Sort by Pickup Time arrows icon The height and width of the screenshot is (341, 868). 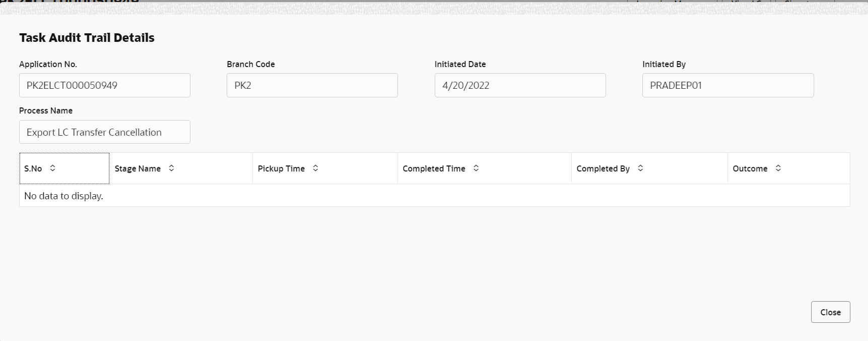[315, 168]
